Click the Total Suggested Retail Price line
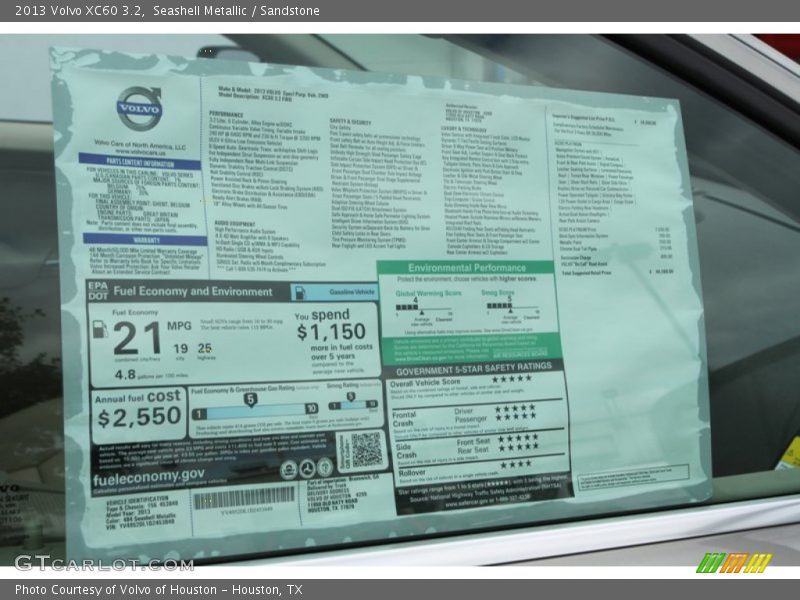The image size is (800, 600). click(617, 272)
